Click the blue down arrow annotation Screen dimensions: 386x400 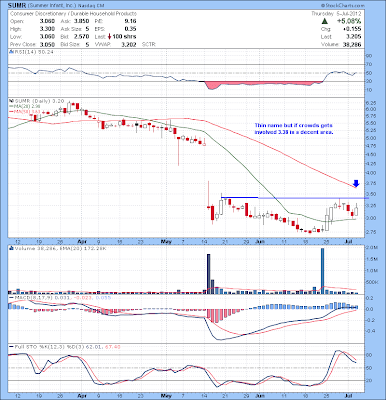click(356, 183)
